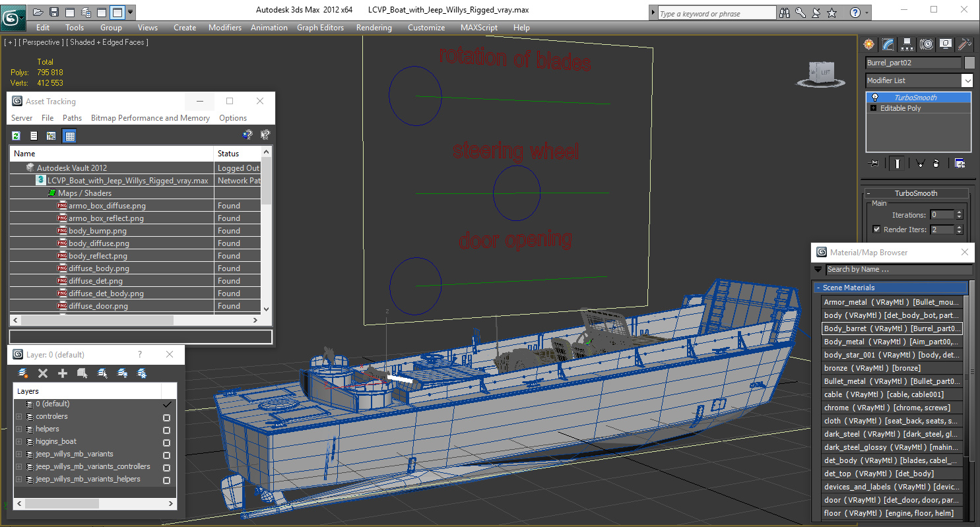Expand the controlers layer tree node

18,417
